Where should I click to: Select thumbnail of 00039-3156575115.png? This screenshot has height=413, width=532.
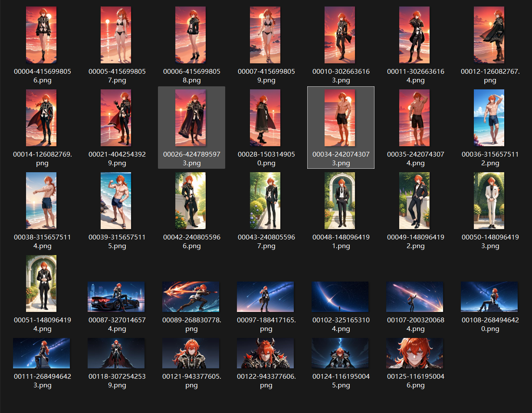click(x=116, y=200)
